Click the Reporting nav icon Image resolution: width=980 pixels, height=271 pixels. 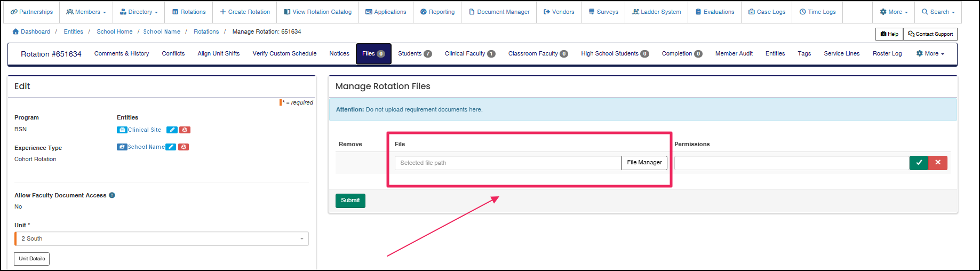424,12
